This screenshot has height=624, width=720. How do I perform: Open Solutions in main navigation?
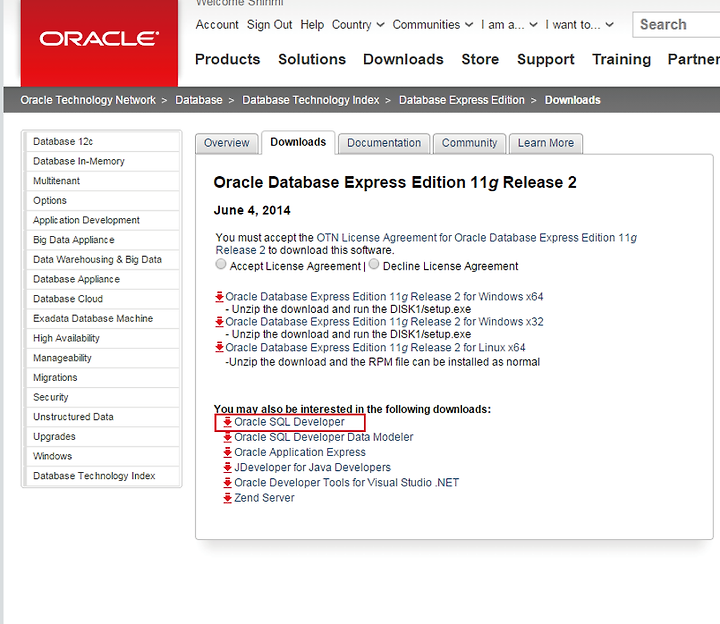(x=312, y=59)
